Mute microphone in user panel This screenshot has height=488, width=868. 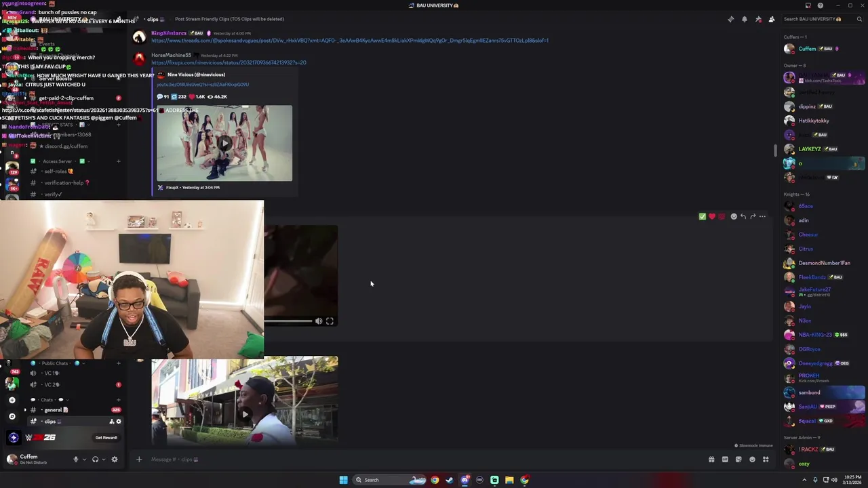pyautogui.click(x=76, y=460)
